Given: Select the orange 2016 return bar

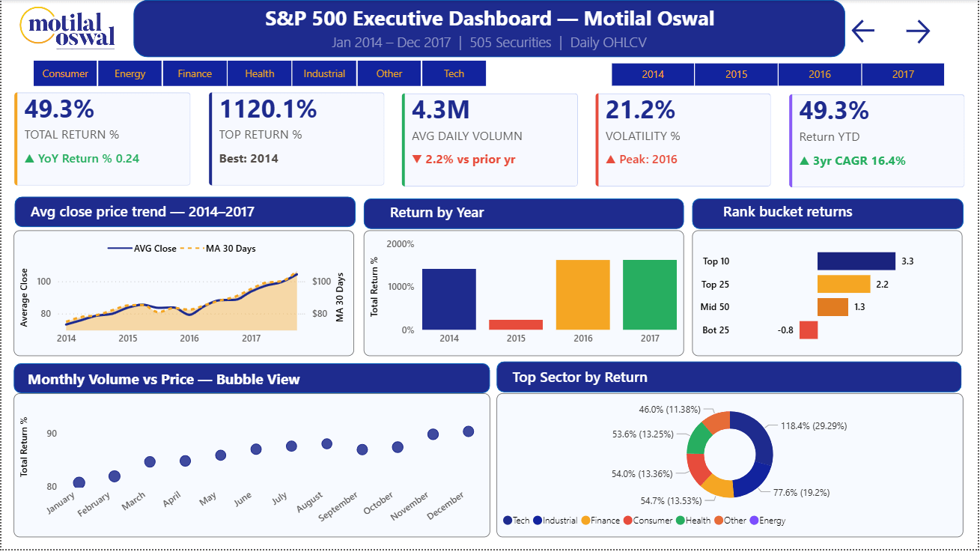Looking at the screenshot, I should [583, 294].
